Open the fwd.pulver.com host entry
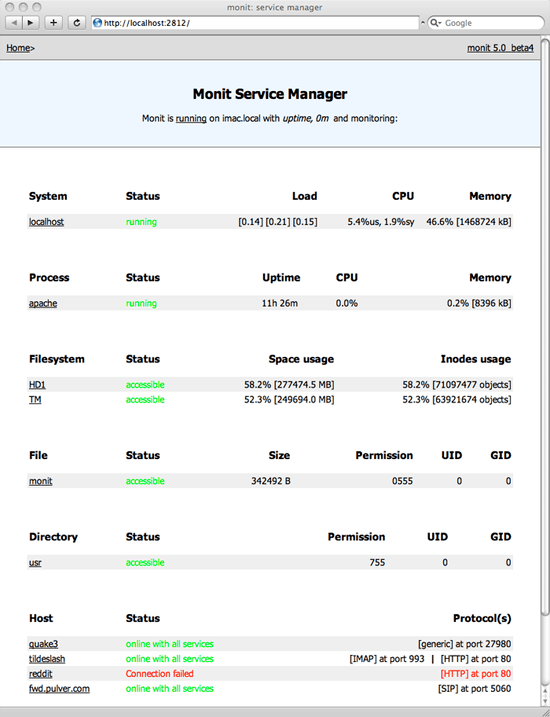The image size is (550, 717). click(59, 689)
